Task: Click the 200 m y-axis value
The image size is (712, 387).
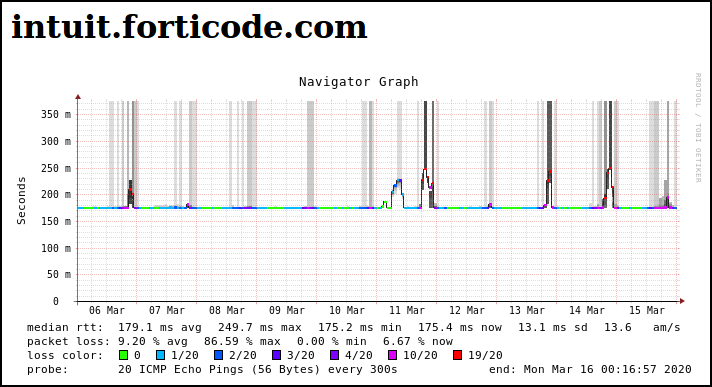Action: pos(56,194)
